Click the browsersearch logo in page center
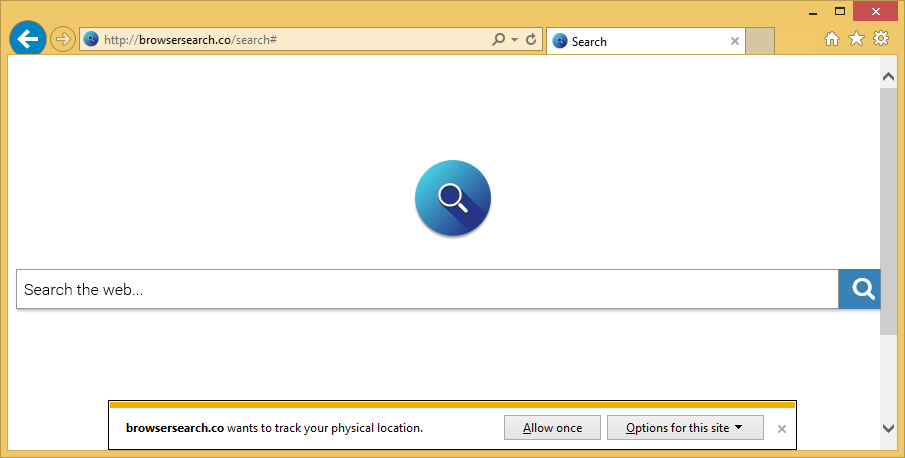Screen dimensions: 905x458 (x=453, y=198)
